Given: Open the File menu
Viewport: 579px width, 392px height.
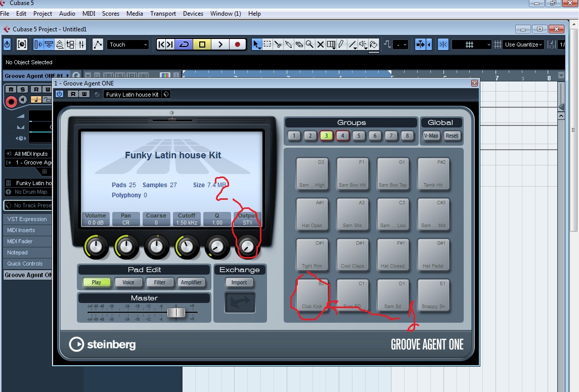Looking at the screenshot, I should (x=5, y=13).
